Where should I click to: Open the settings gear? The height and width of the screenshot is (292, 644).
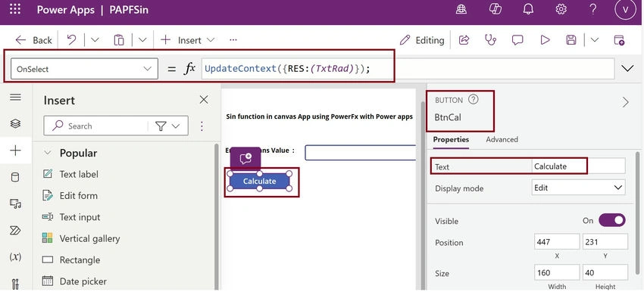click(x=561, y=9)
